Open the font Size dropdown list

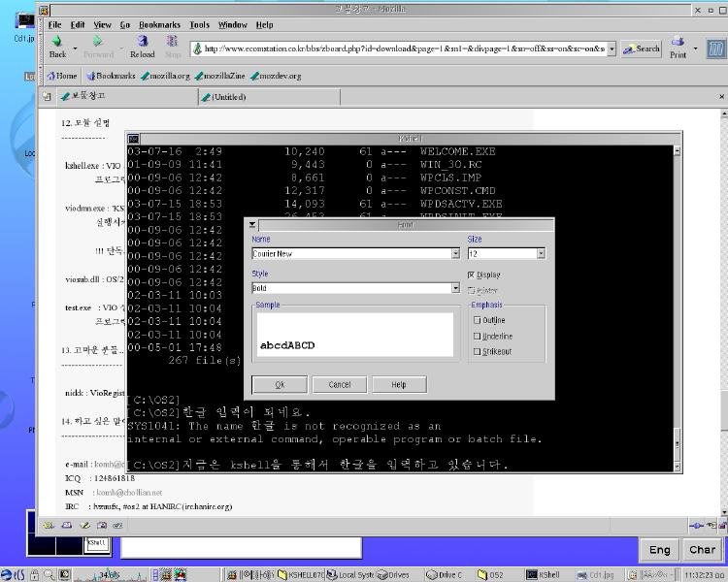tap(541, 253)
